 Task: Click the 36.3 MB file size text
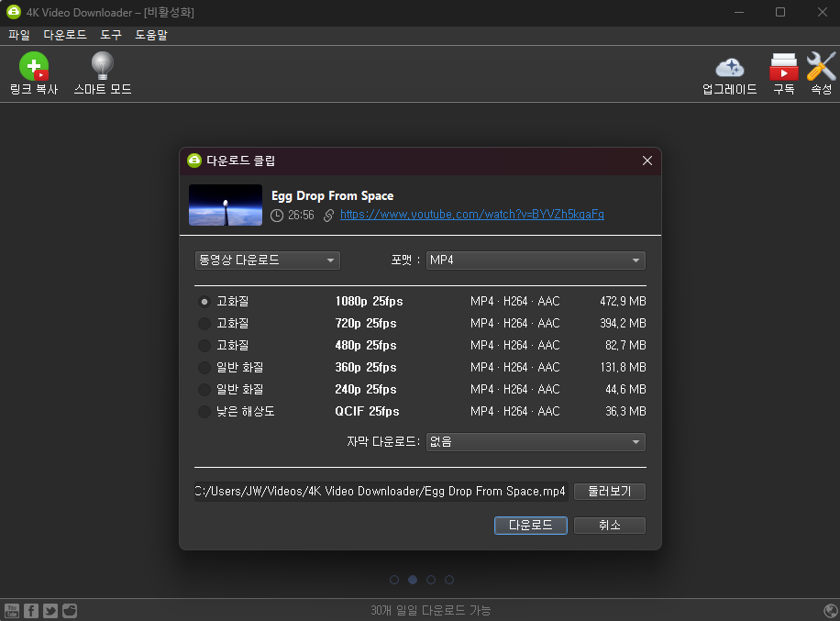625,412
